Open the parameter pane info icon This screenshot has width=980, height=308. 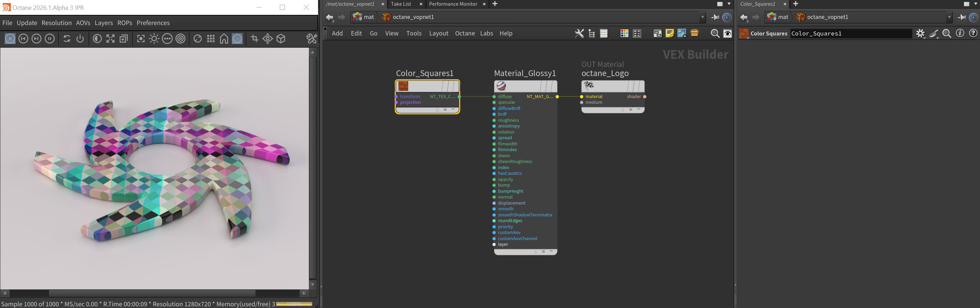click(x=960, y=33)
